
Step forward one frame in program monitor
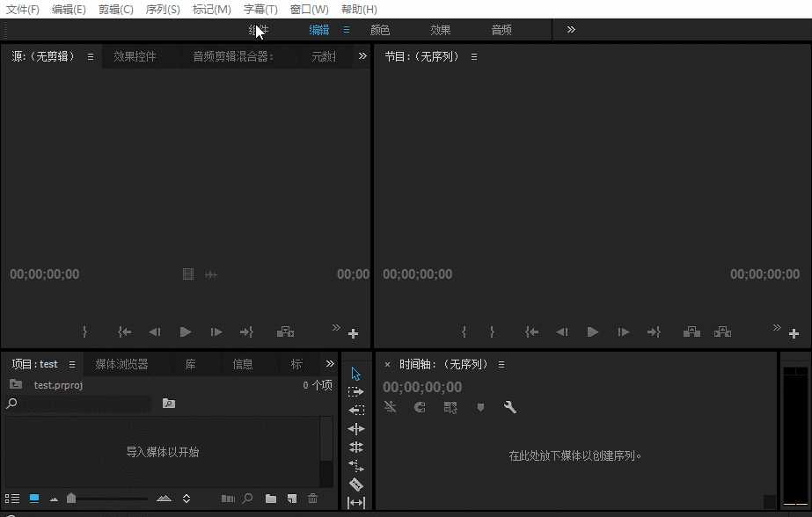624,331
